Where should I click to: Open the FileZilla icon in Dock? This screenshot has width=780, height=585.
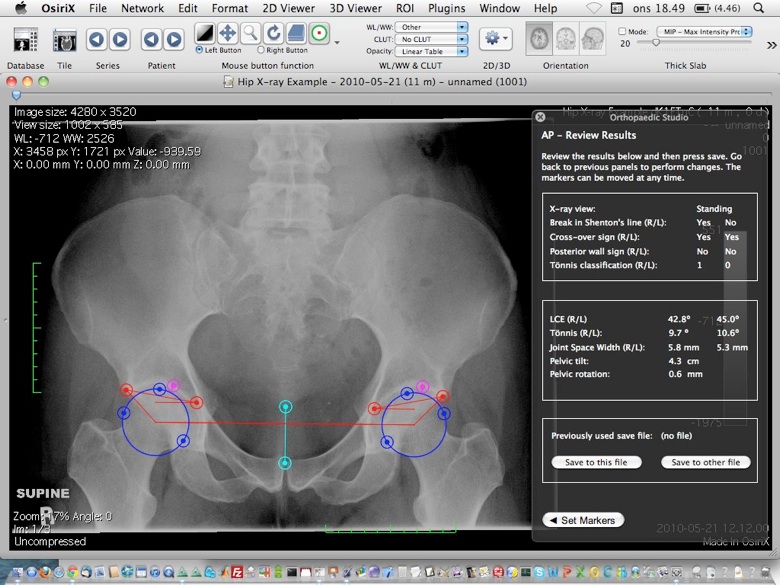click(237, 572)
